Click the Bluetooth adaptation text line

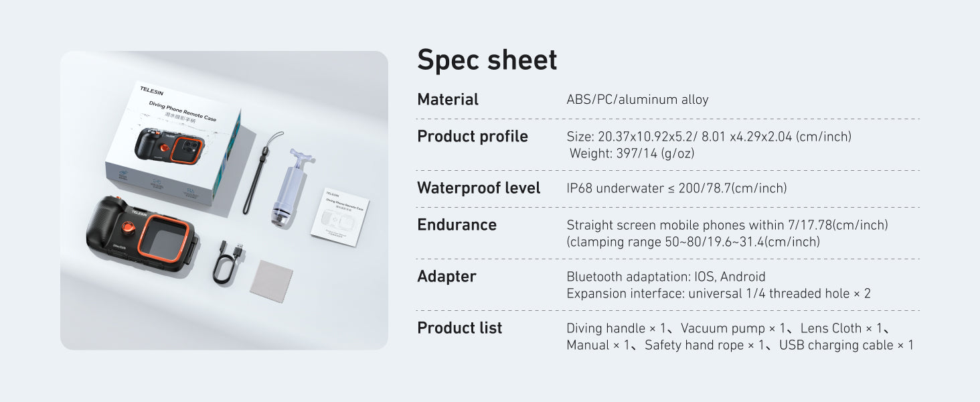coord(665,277)
